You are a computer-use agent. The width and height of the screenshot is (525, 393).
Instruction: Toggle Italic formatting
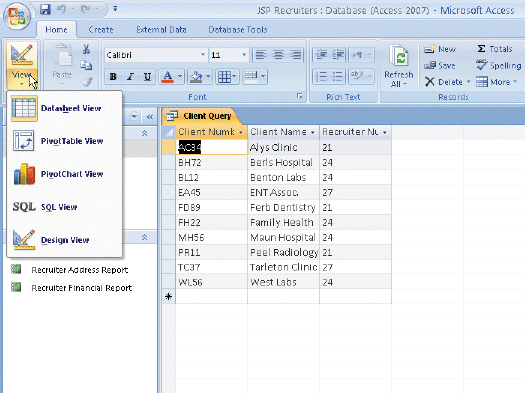130,77
